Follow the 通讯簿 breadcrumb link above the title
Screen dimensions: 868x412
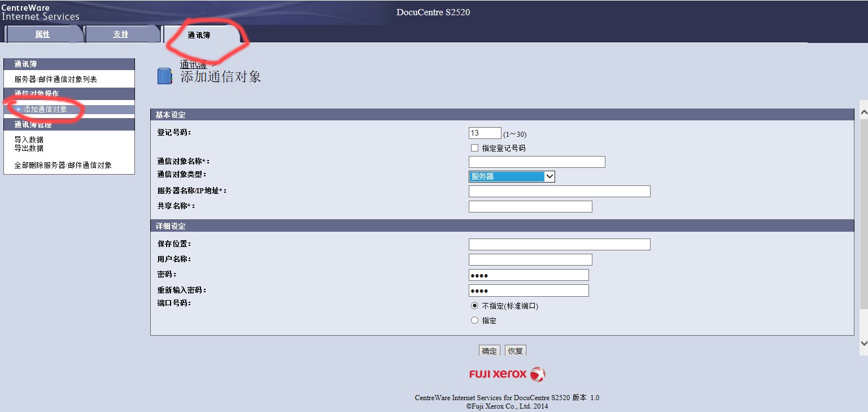tap(193, 64)
